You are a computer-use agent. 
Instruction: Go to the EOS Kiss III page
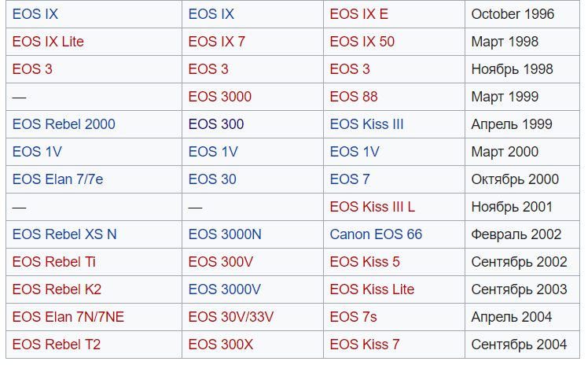366,124
